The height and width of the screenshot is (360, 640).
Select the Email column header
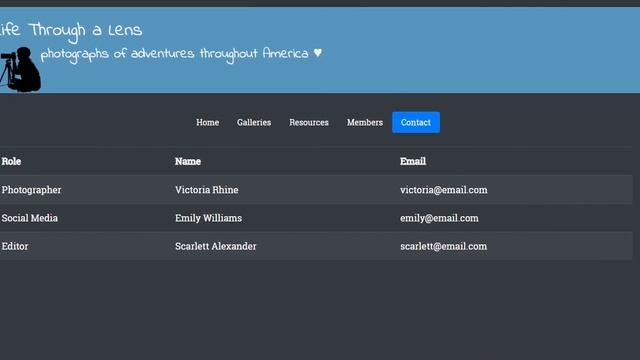(413, 161)
